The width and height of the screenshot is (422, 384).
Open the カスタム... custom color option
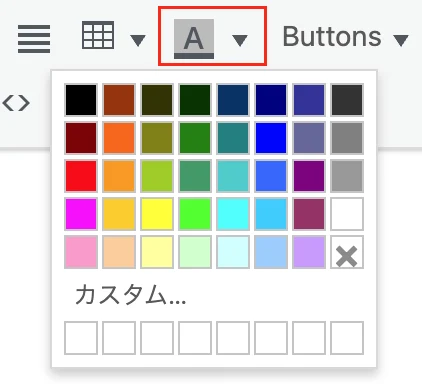point(130,295)
